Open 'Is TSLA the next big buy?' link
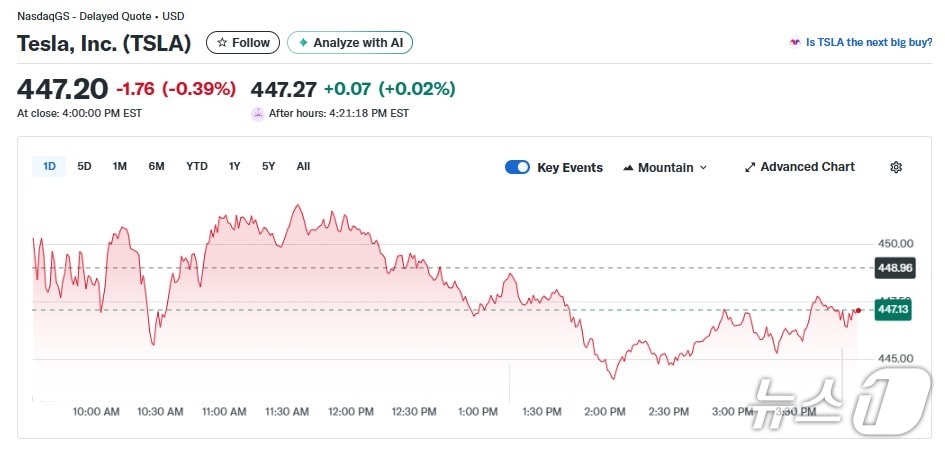The height and width of the screenshot is (449, 945). (x=868, y=43)
